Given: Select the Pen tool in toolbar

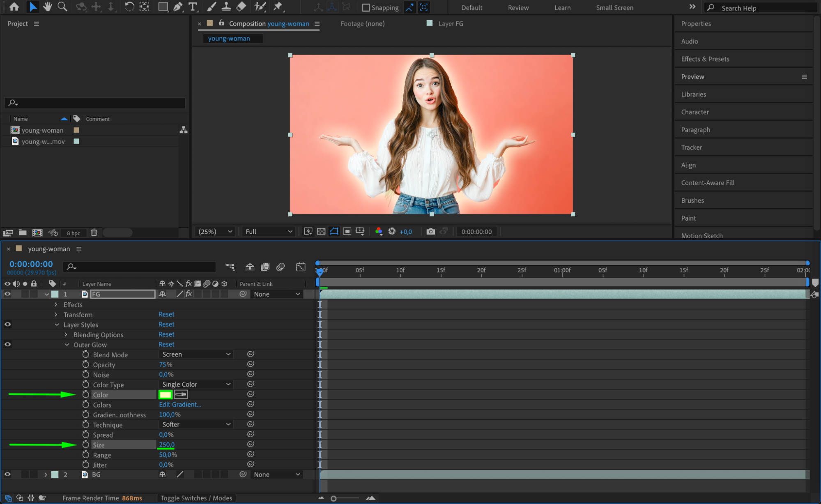Looking at the screenshot, I should (178, 7).
